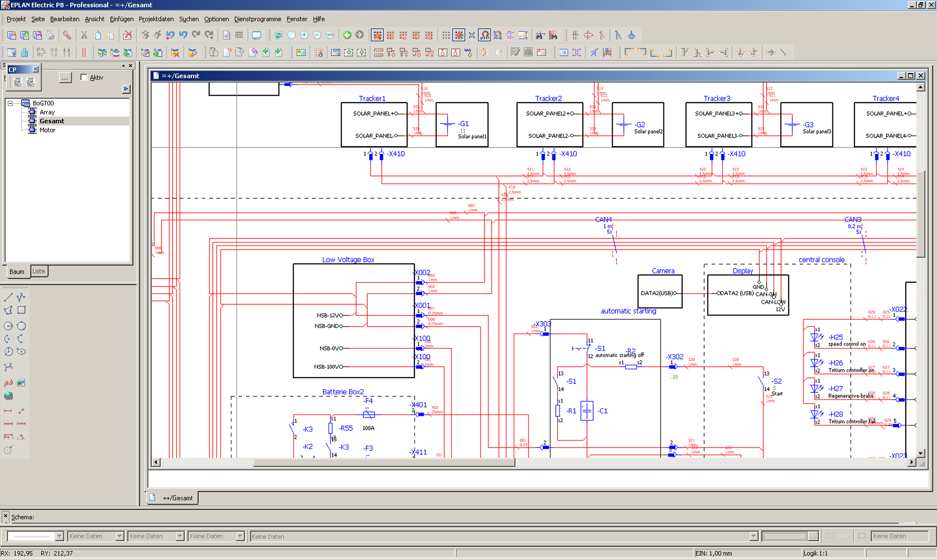Click the ellipsis filter button
The width and height of the screenshot is (937, 560).
coord(65,77)
